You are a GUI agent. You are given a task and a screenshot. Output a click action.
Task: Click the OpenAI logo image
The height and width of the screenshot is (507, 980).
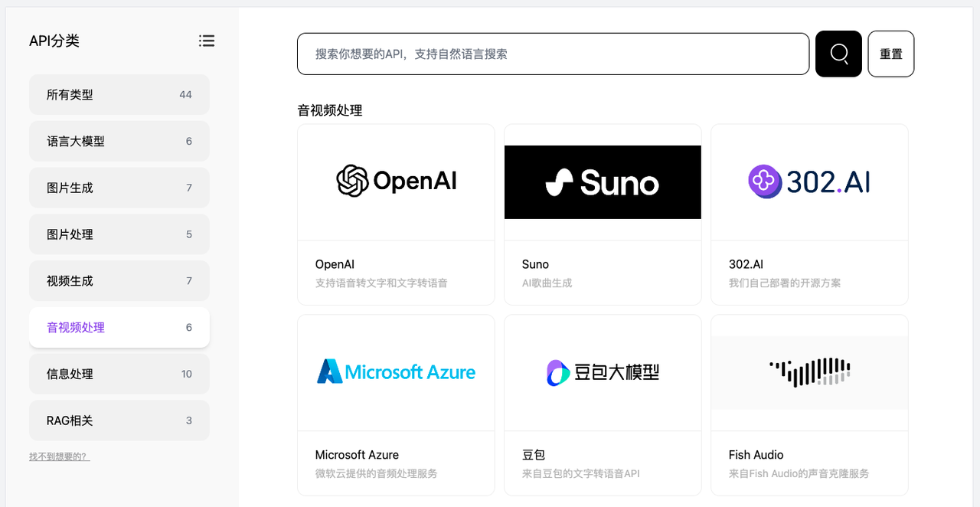coord(397,182)
